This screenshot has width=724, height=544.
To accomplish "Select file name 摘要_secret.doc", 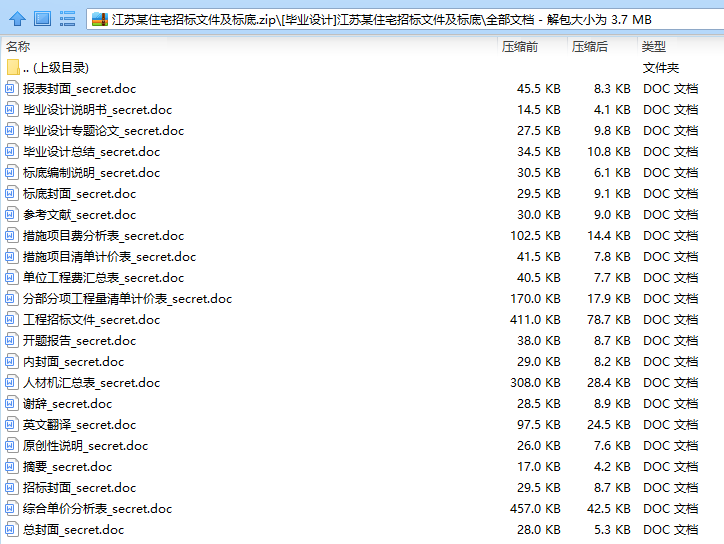I will coord(67,467).
